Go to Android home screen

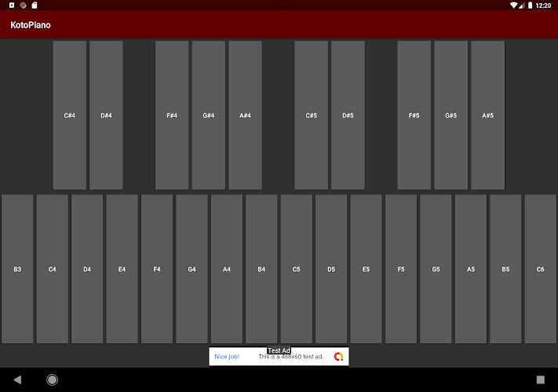tap(53, 379)
